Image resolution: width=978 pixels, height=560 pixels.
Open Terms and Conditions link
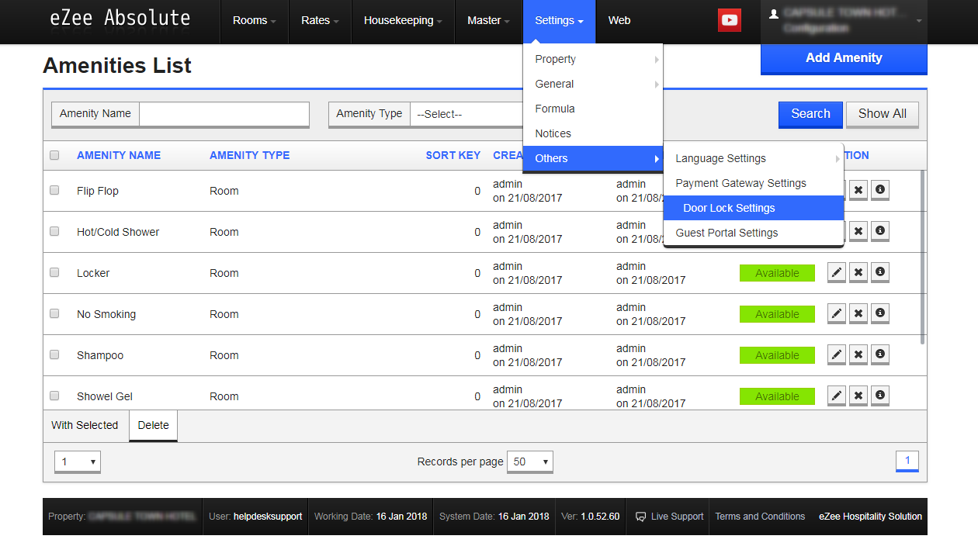(x=760, y=517)
